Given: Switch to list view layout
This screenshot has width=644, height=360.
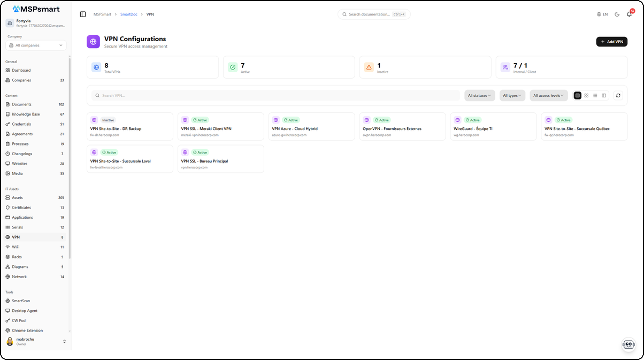Looking at the screenshot, I should (x=595, y=95).
